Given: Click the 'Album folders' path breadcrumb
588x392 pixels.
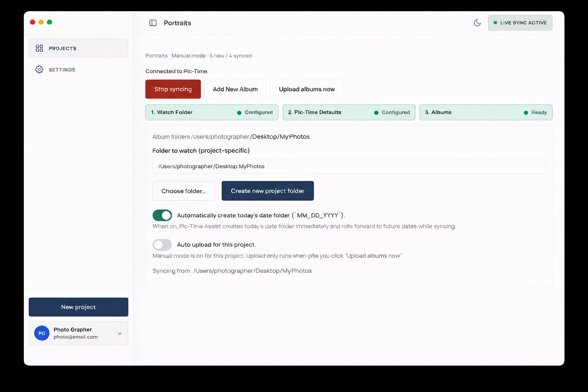Looking at the screenshot, I should coord(231,137).
